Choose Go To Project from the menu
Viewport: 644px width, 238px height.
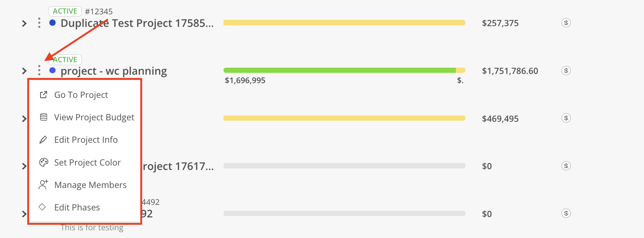coord(81,95)
